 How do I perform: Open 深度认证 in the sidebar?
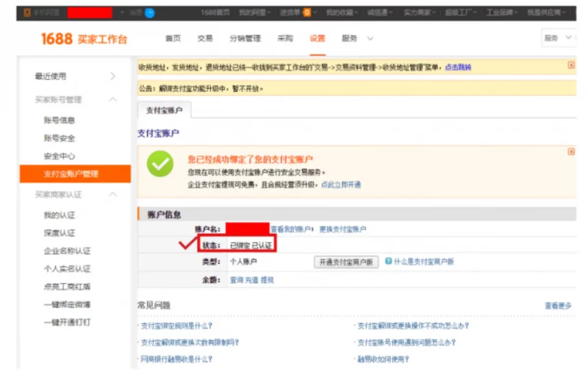point(59,233)
